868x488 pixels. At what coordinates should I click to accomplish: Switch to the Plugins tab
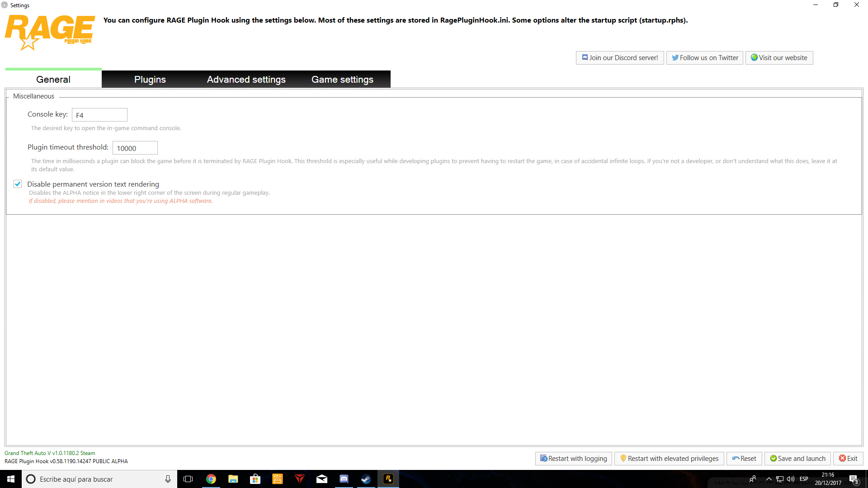click(150, 80)
